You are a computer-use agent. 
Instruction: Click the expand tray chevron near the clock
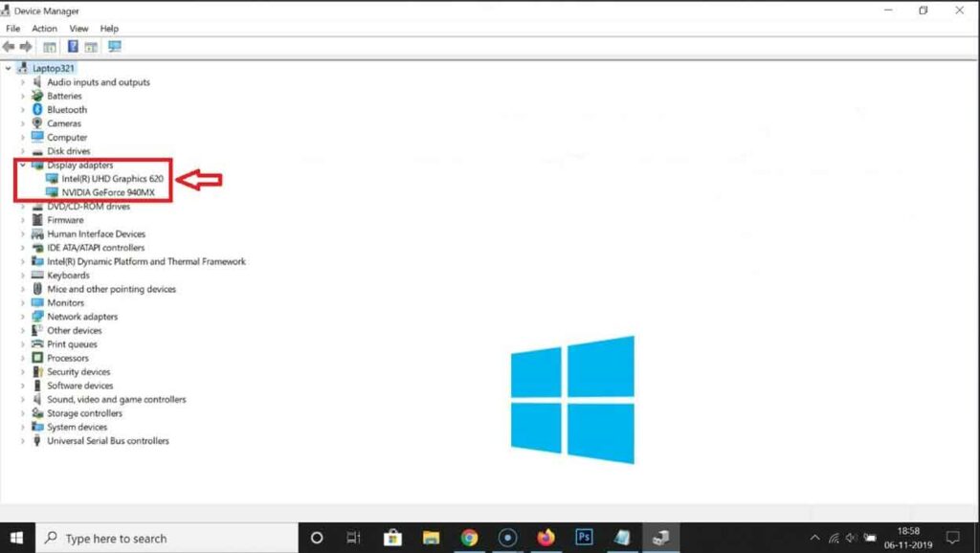(x=815, y=538)
